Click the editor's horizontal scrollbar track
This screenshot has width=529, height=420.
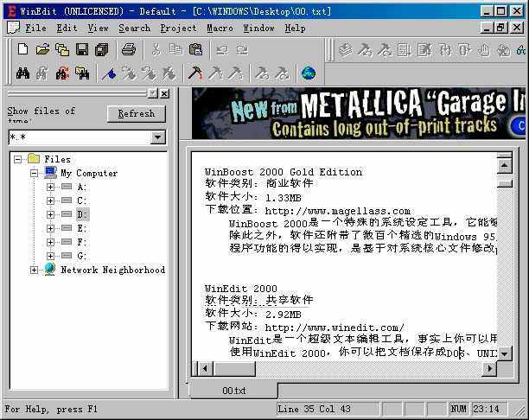point(346,369)
